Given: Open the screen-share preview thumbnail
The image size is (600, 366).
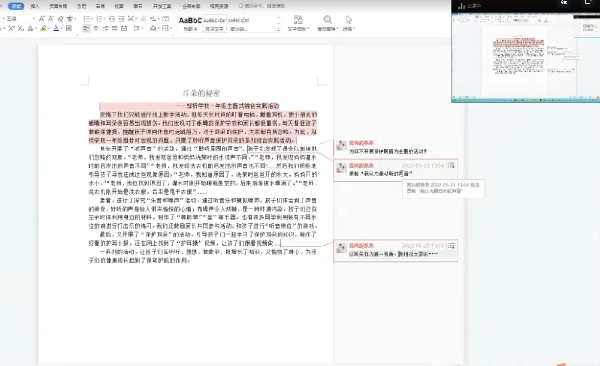Looking at the screenshot, I should (x=525, y=57).
